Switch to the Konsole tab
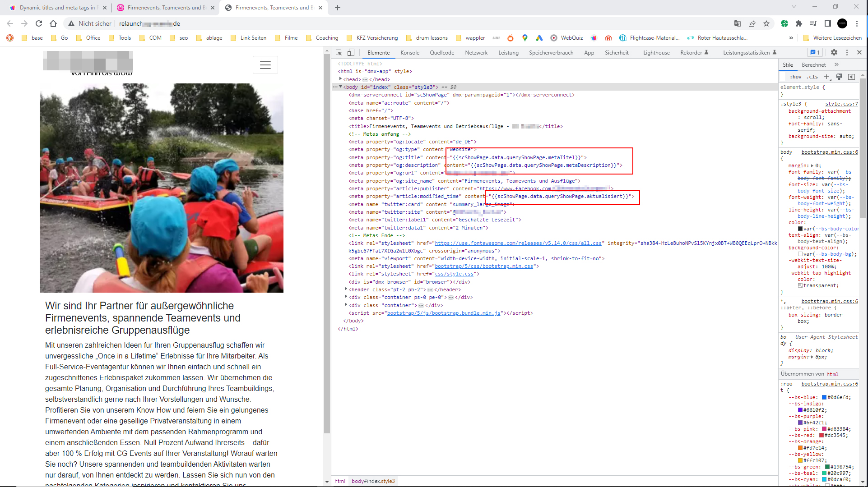Viewport: 868px width, 487px height. click(410, 53)
